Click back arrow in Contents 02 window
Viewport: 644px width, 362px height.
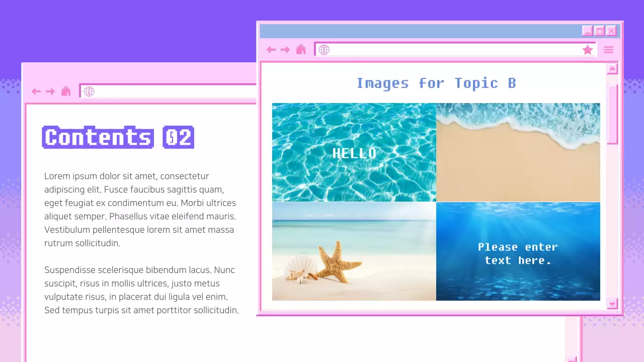(36, 91)
